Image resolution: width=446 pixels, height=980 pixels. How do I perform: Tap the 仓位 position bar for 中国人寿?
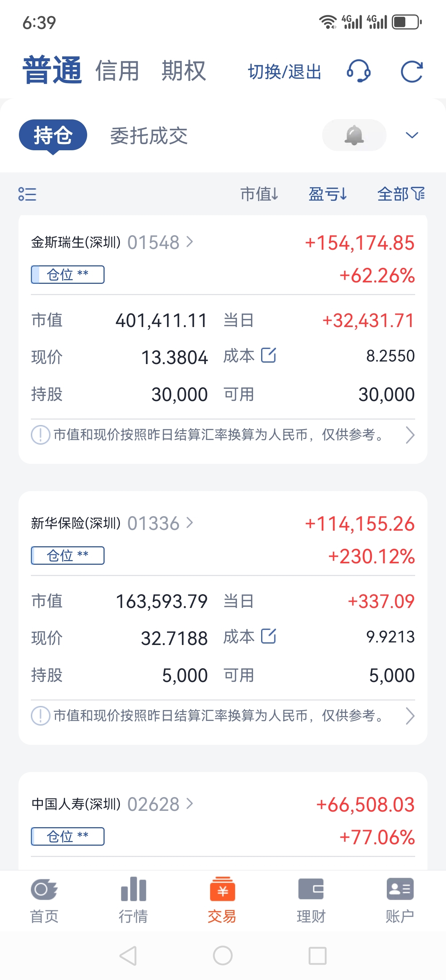click(x=68, y=836)
